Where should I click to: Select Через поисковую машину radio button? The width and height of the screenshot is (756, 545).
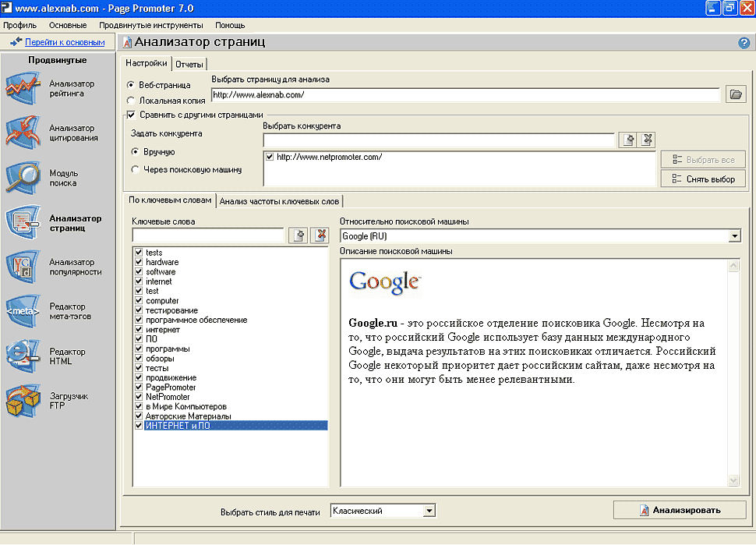(x=136, y=169)
